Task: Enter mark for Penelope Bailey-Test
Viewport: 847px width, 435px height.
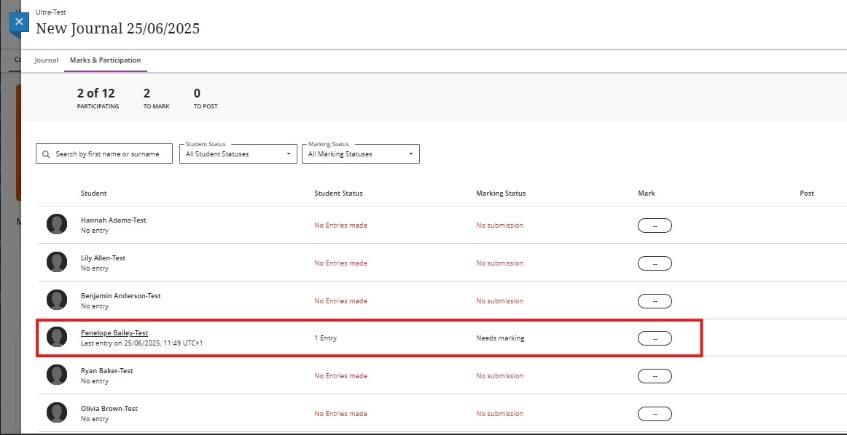Action: tap(654, 338)
